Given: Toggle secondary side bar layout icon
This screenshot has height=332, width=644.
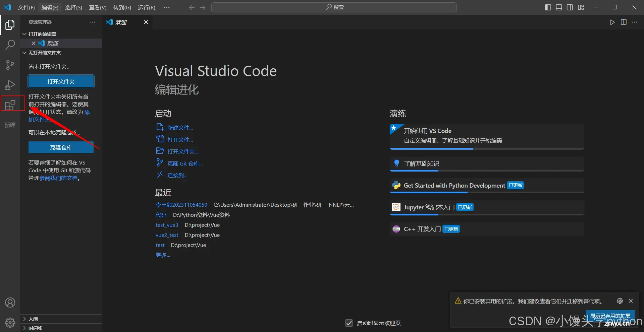Looking at the screenshot, I should [570, 7].
